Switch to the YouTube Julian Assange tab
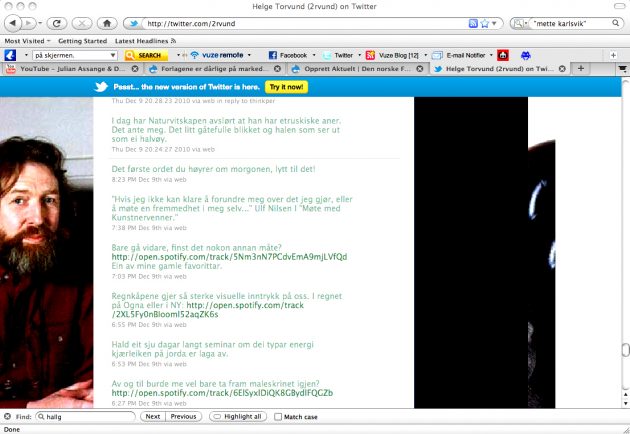The height and width of the screenshot is (434, 630). [x=72, y=69]
